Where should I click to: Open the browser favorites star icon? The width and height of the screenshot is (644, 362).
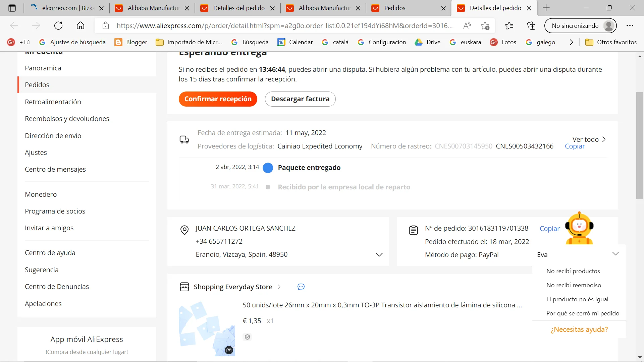(x=509, y=26)
